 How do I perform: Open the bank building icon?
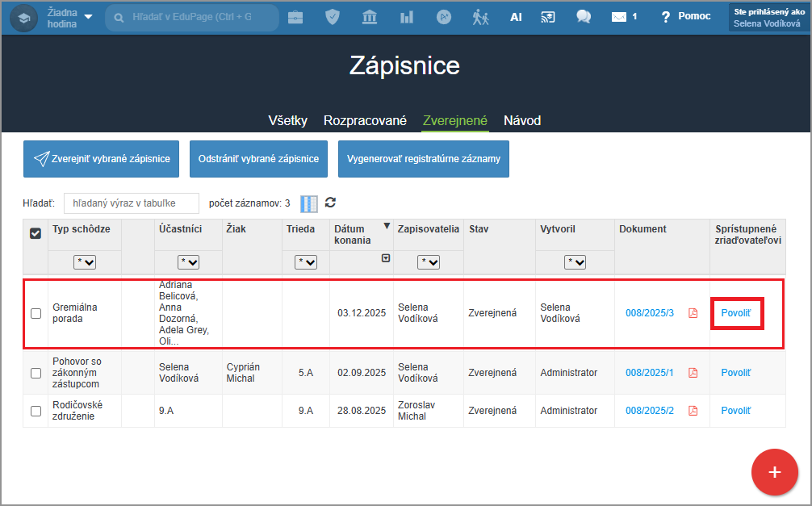370,17
